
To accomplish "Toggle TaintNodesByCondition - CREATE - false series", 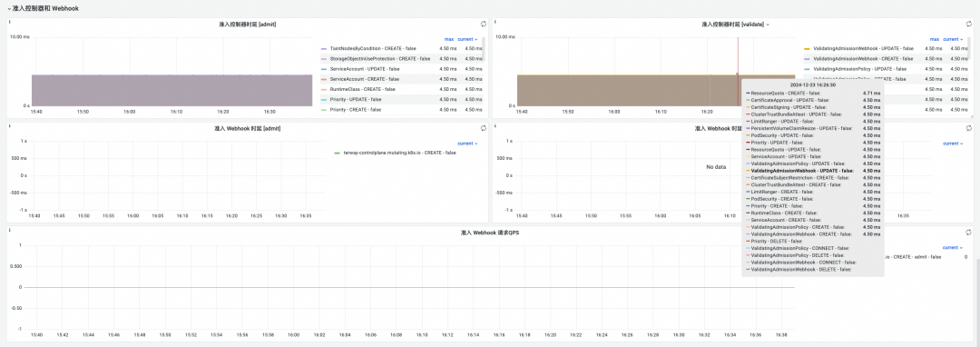I will tap(373, 48).
